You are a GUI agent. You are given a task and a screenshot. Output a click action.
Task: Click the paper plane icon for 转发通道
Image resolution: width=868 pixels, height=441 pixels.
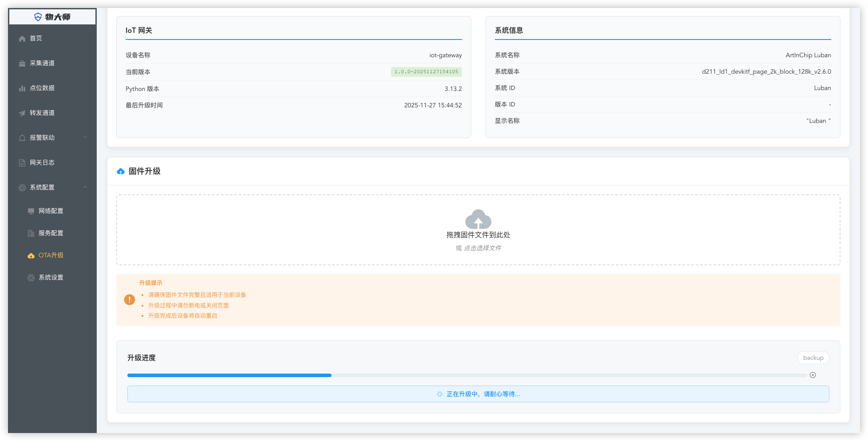pos(22,113)
